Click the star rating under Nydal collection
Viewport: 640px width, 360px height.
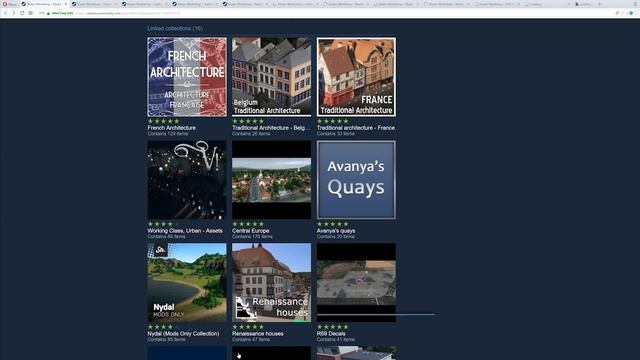click(x=163, y=327)
